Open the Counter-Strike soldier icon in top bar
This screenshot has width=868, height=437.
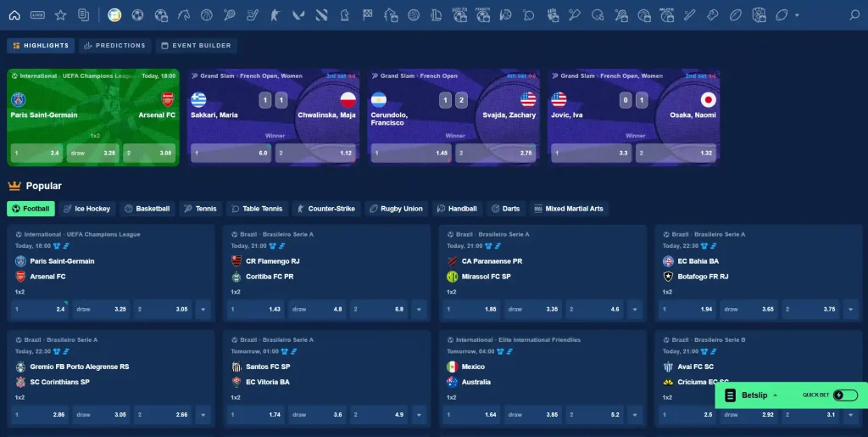click(275, 15)
